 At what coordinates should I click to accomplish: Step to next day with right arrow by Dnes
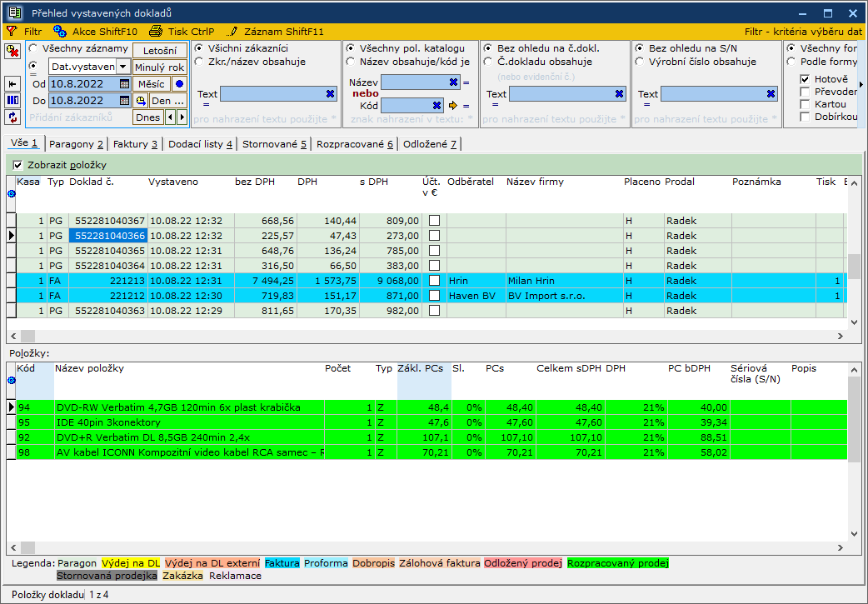182,117
